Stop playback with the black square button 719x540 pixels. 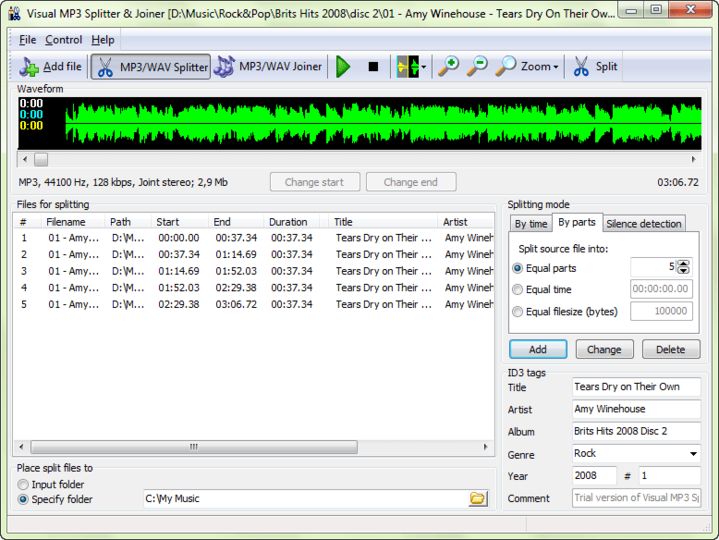tap(373, 67)
